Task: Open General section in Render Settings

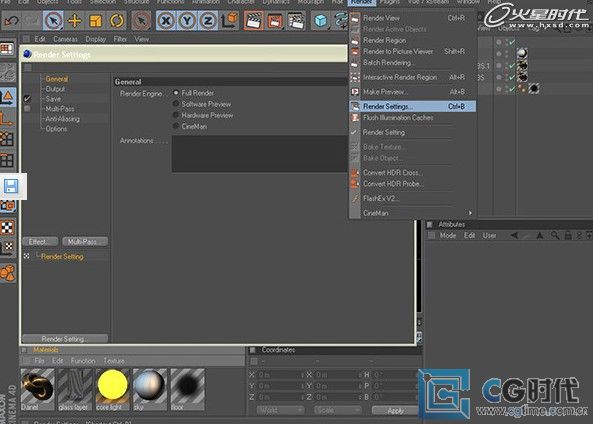Action: coord(56,79)
